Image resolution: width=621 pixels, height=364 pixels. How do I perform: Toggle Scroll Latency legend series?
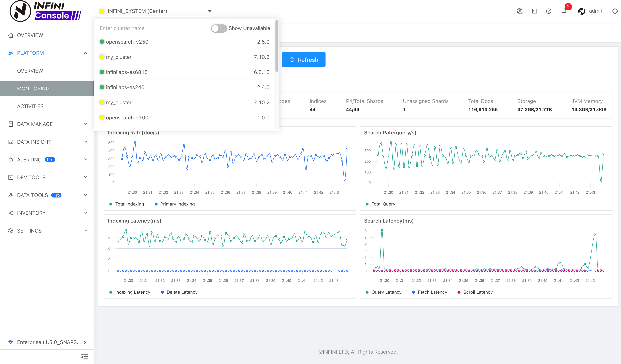[475, 292]
